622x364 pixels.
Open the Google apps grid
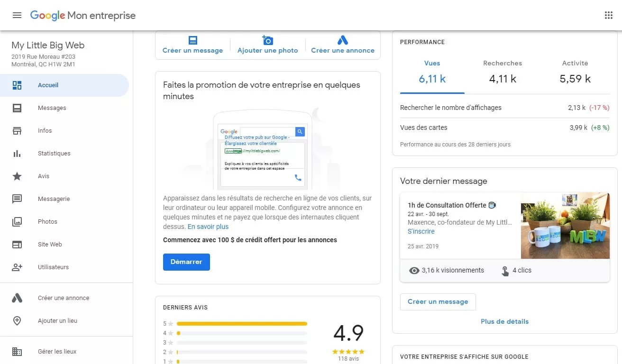(x=609, y=15)
